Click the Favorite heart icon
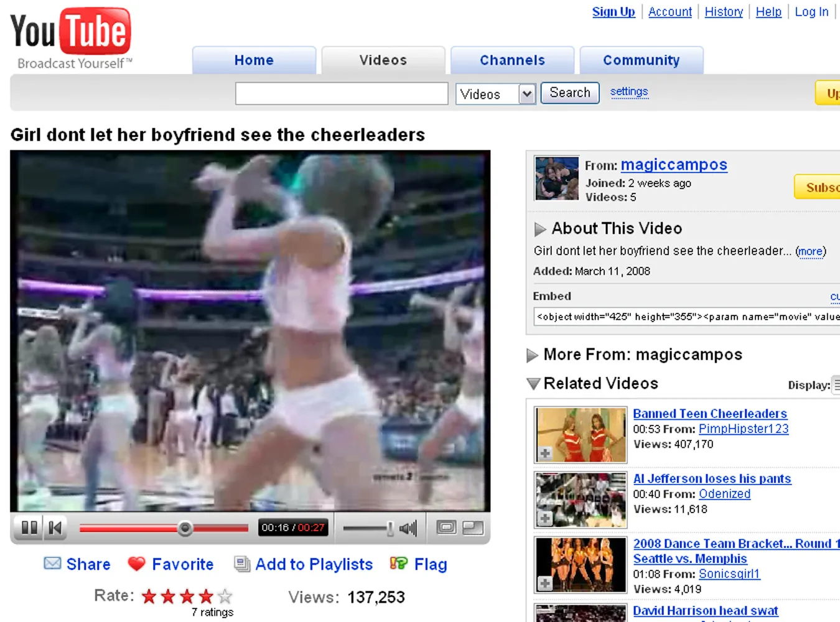This screenshot has width=840, height=622. point(136,564)
